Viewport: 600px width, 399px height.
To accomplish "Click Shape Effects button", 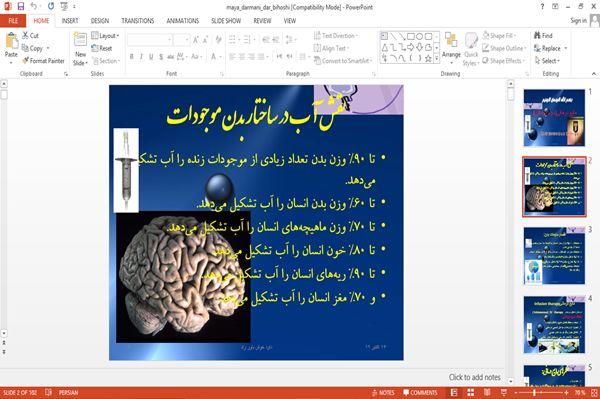I will (503, 61).
